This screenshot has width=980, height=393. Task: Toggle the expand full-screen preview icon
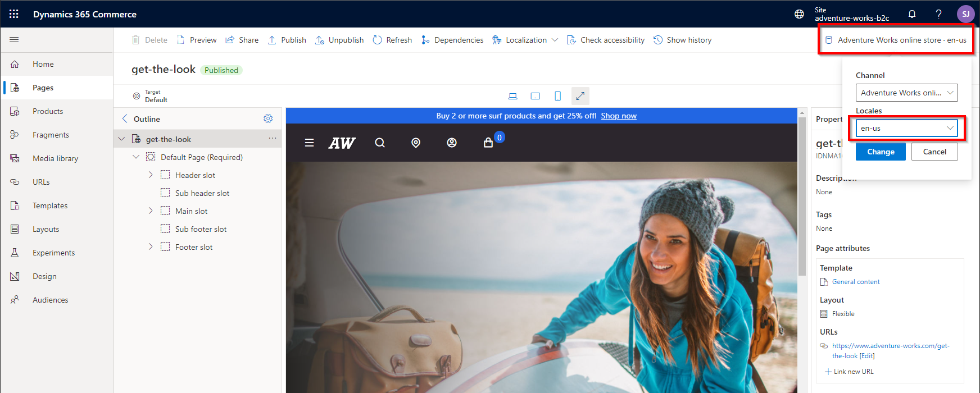pyautogui.click(x=580, y=96)
